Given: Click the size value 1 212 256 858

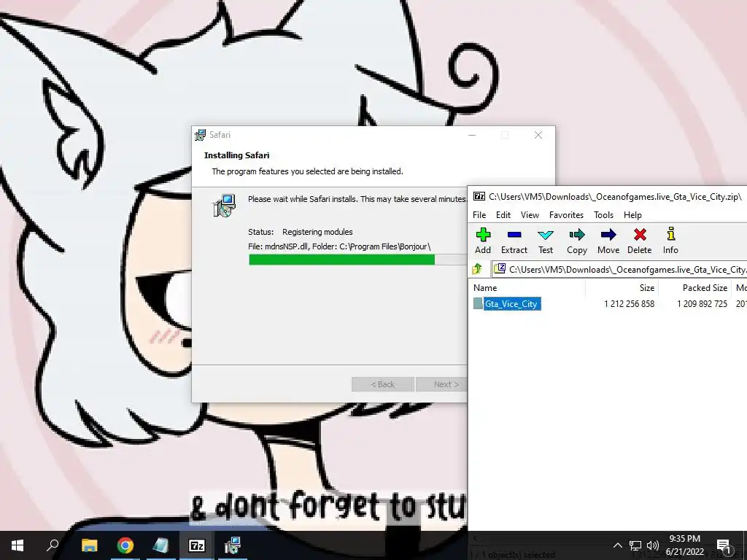Looking at the screenshot, I should (x=629, y=304).
